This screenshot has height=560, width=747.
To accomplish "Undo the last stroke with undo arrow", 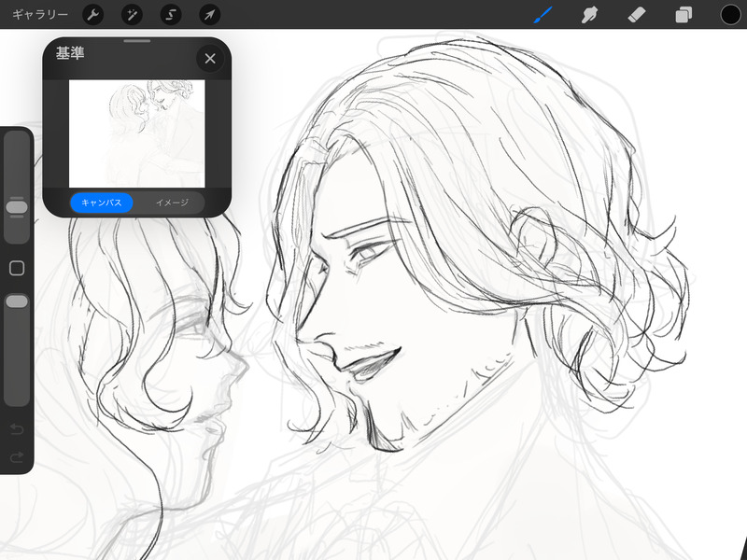I will [17, 429].
